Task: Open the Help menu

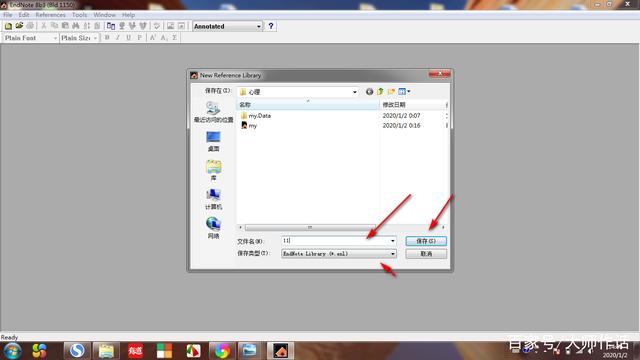Action: click(128, 15)
